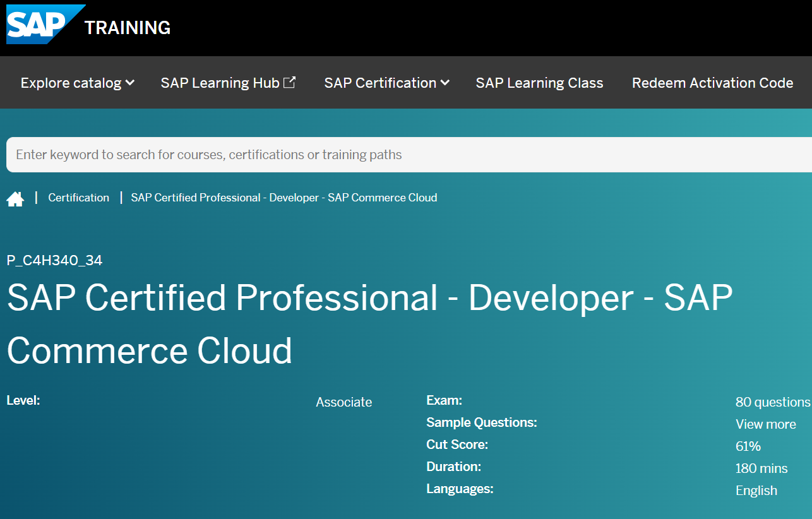Click the SAP Commerce Cloud breadcrumb link

(x=284, y=198)
